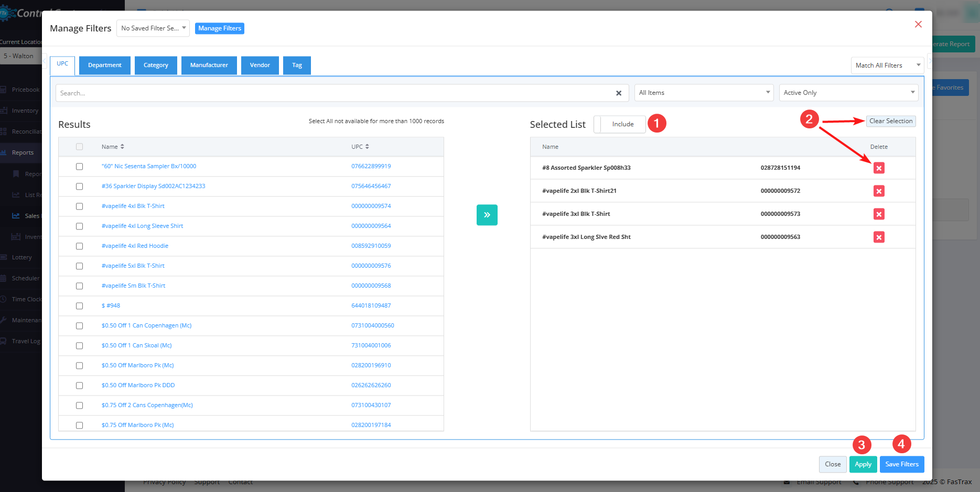Clear the search box with X icon
The image size is (980, 492).
[619, 93]
